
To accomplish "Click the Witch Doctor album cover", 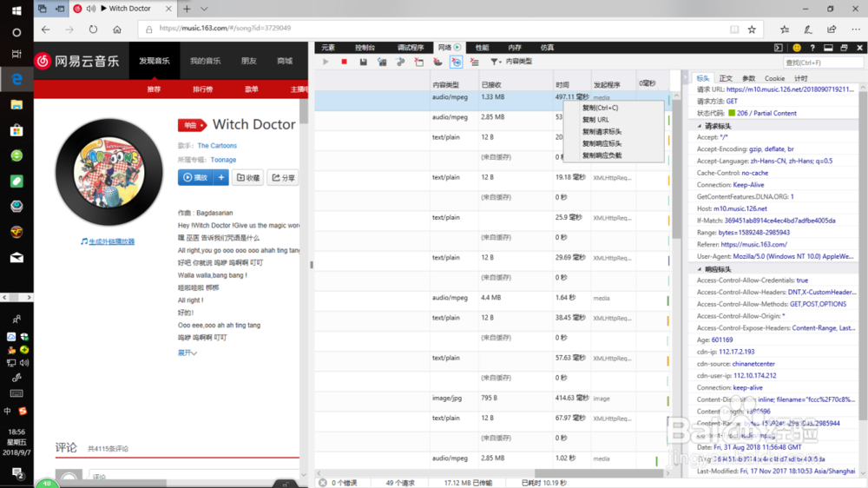I will [x=109, y=172].
